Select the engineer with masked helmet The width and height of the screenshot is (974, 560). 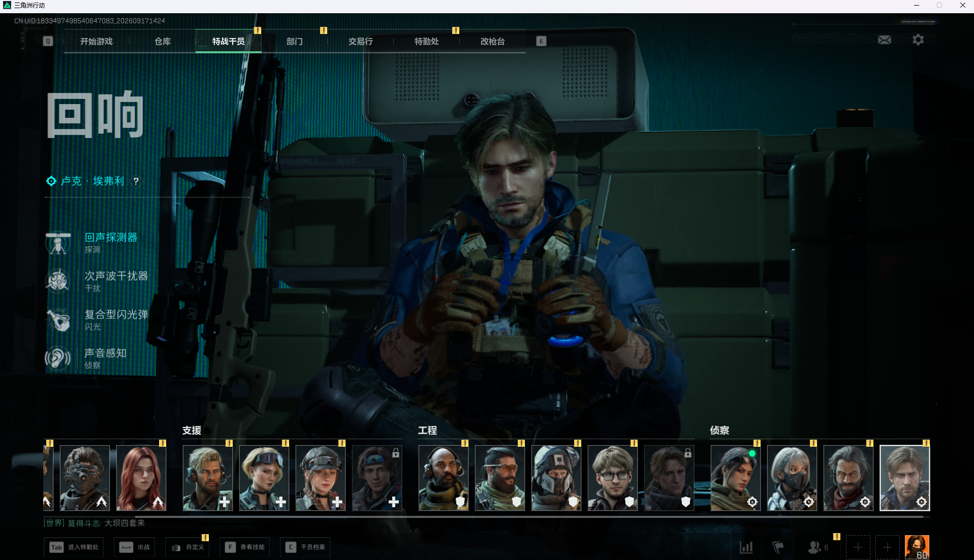pyautogui.click(x=556, y=478)
